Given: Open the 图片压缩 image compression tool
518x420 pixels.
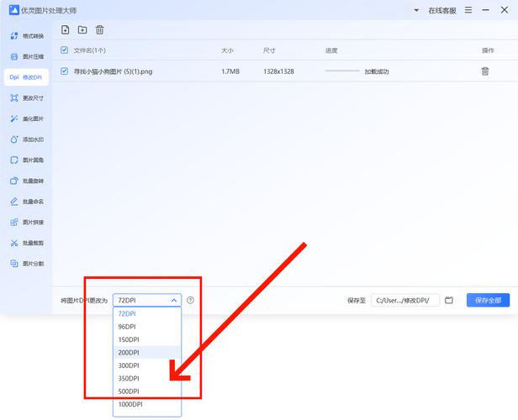Looking at the screenshot, I should [26, 57].
